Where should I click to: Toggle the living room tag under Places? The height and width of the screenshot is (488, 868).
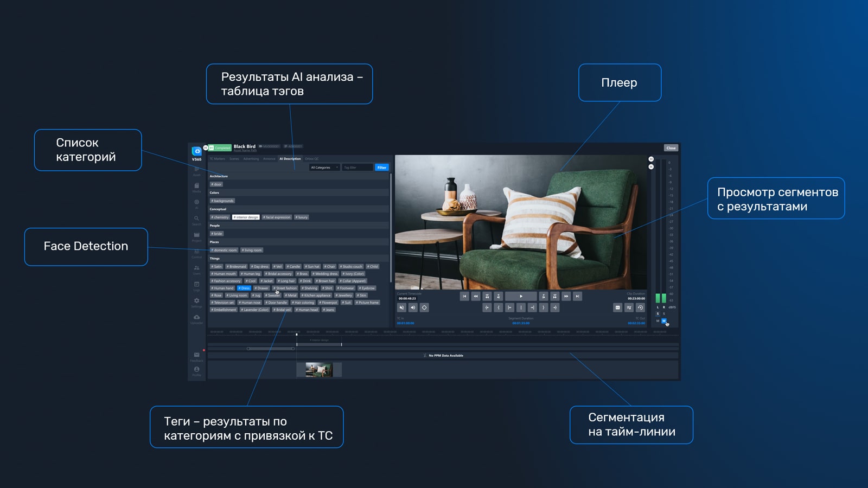click(252, 250)
